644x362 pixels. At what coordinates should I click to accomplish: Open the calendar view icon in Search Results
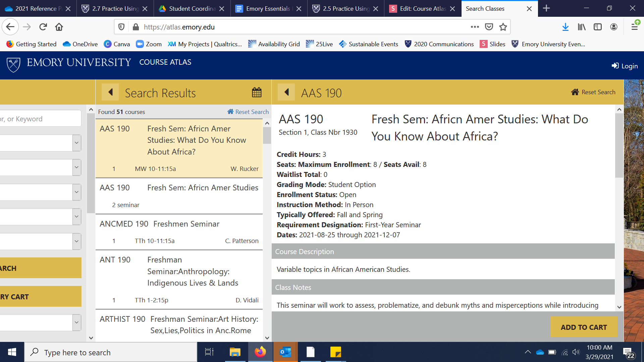[257, 92]
